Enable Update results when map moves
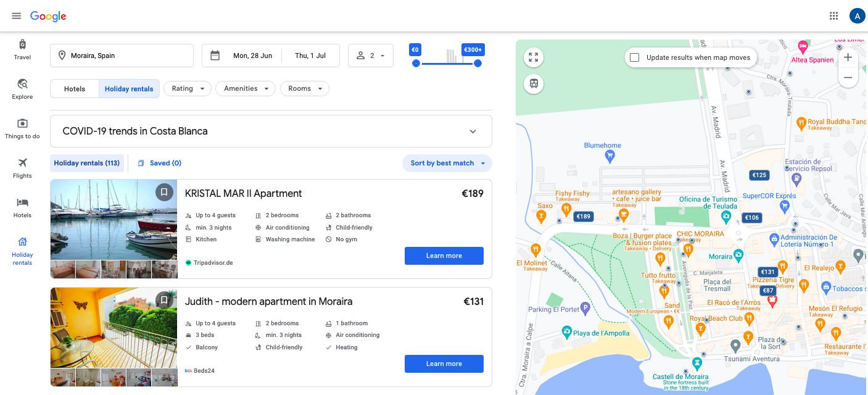The width and height of the screenshot is (868, 395). 634,57
